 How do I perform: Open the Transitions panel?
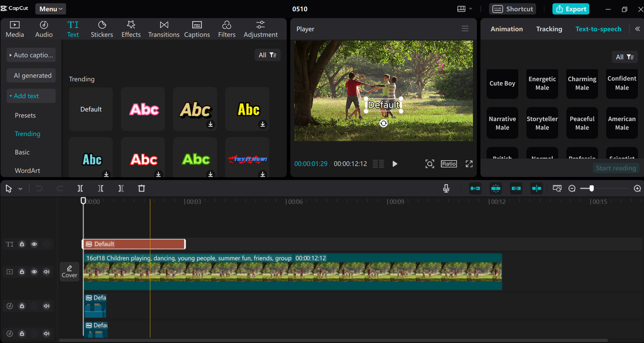[x=164, y=29]
